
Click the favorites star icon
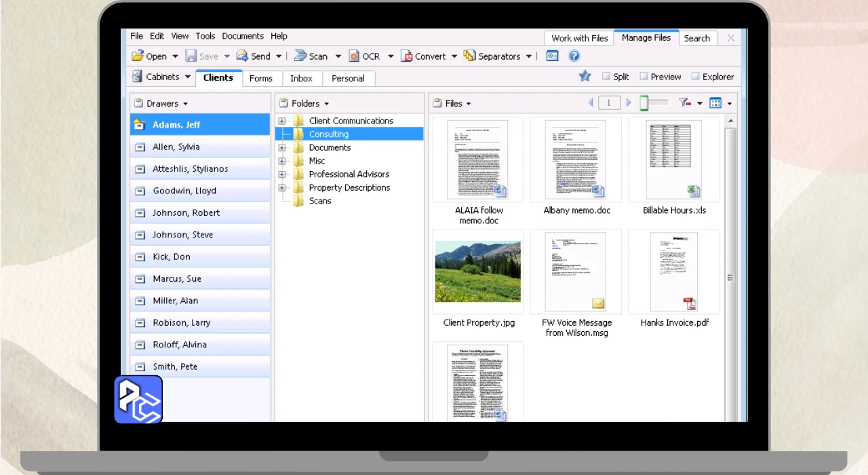click(x=585, y=77)
